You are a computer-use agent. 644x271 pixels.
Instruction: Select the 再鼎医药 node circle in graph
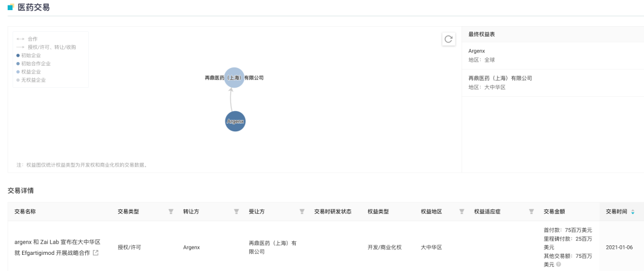coord(234,78)
